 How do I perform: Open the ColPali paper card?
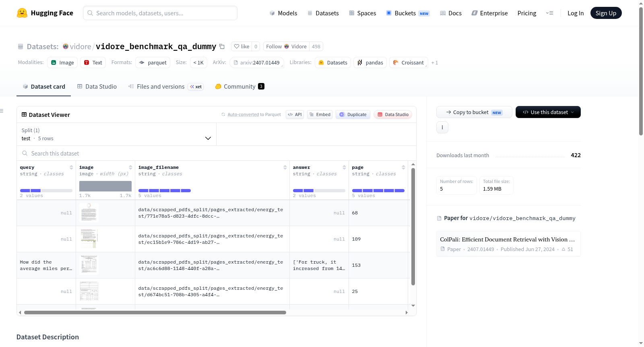(508, 244)
